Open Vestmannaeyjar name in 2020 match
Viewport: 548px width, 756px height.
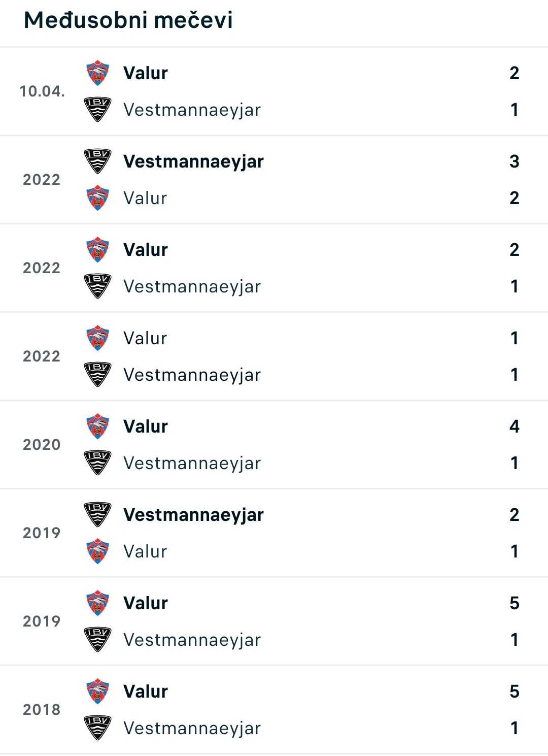(192, 463)
